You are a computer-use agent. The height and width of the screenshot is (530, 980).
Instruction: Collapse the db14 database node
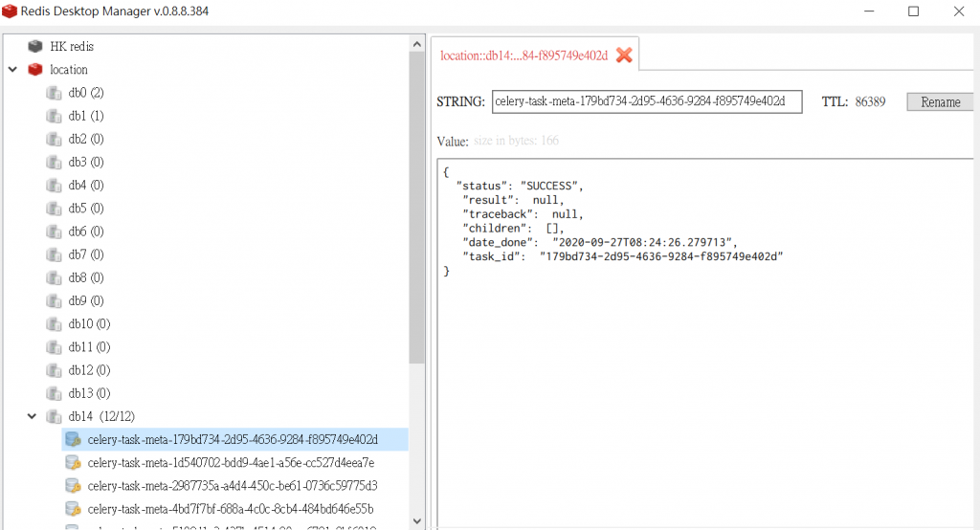coord(32,416)
